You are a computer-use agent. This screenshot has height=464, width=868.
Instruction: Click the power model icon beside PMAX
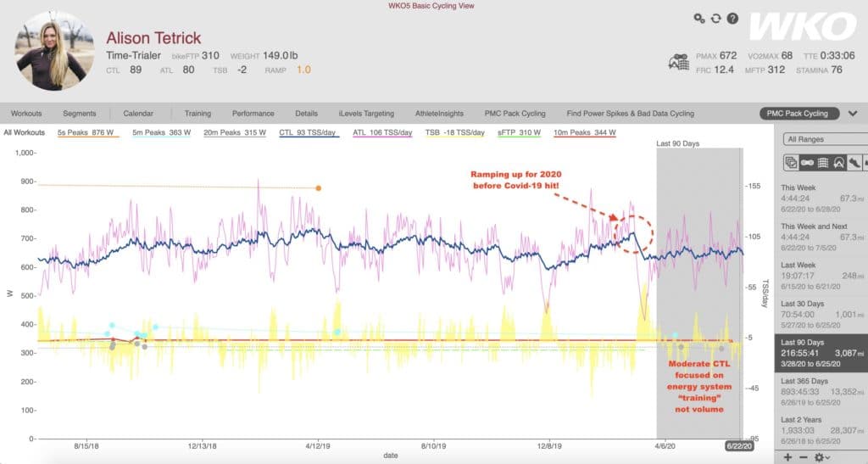[679, 62]
